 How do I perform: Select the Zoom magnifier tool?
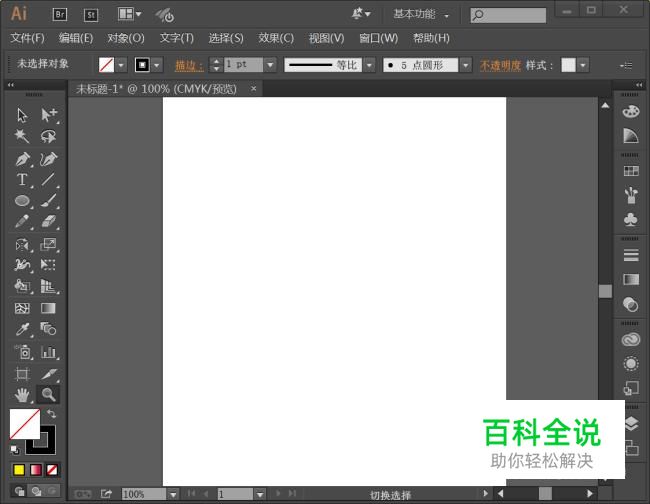click(x=48, y=395)
